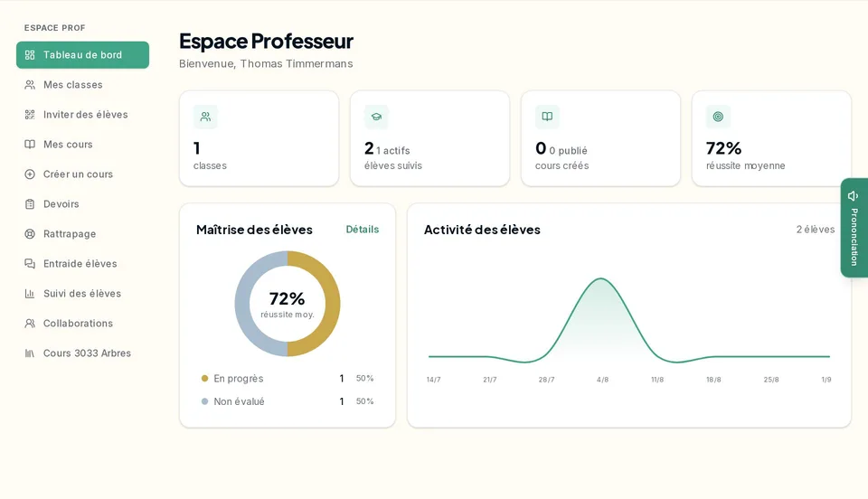Open Suivi des élèves
The image size is (868, 499).
pos(82,294)
